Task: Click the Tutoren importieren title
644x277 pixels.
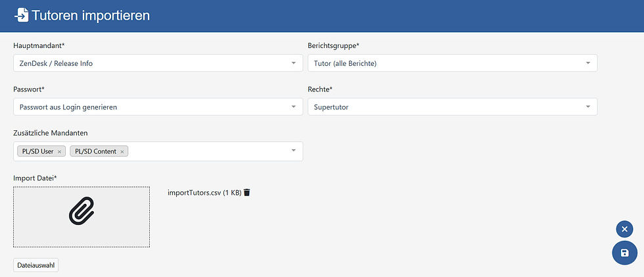Action: (91, 14)
